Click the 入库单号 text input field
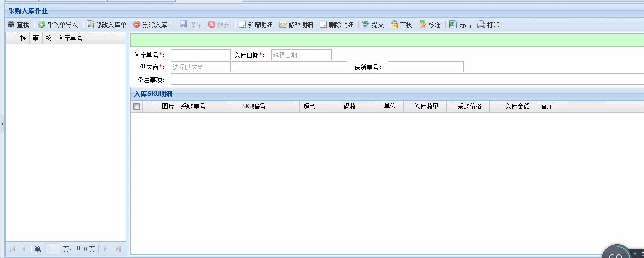 point(200,55)
